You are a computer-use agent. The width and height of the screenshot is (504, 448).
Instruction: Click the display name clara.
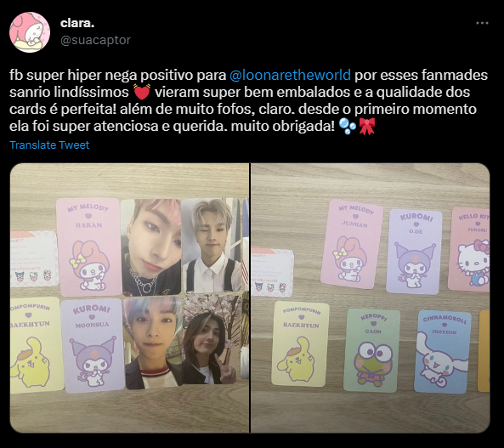(x=77, y=23)
